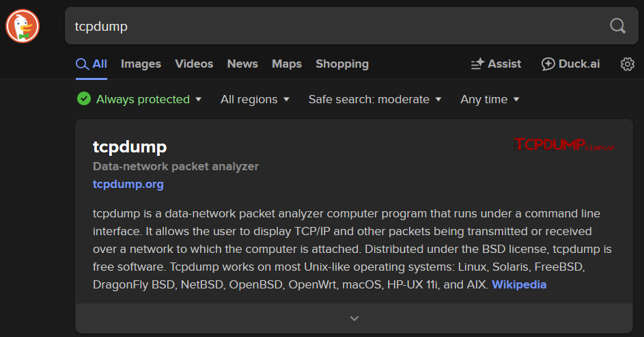
Task: Switch to the News tab
Action: pos(242,64)
